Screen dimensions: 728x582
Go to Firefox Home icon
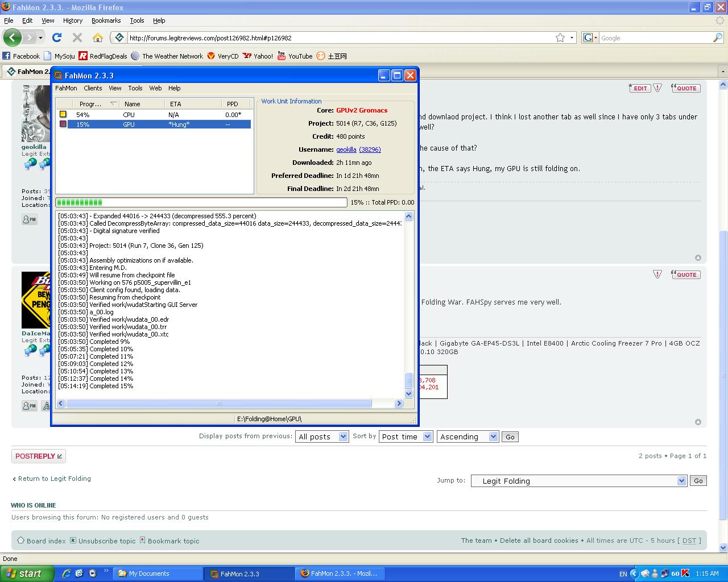[98, 38]
